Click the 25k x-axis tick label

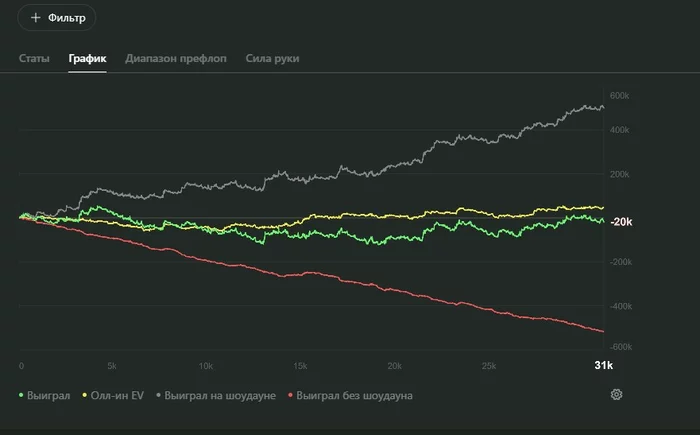point(487,366)
